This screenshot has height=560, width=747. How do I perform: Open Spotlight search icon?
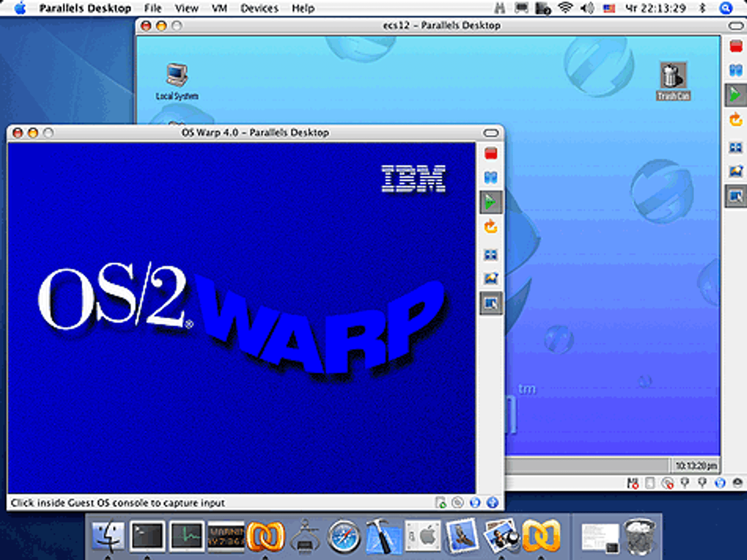(725, 8)
